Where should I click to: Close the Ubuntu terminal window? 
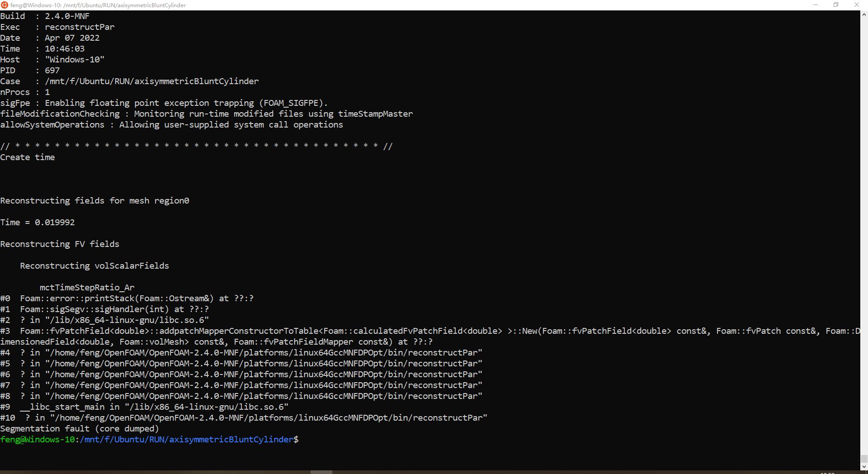(x=856, y=5)
